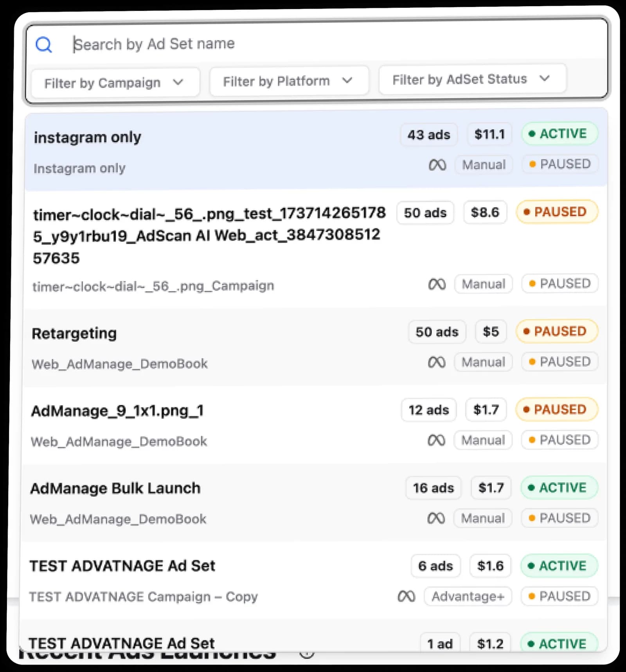Select the Retargeting ad set
This screenshot has width=626, height=672.
[315, 347]
